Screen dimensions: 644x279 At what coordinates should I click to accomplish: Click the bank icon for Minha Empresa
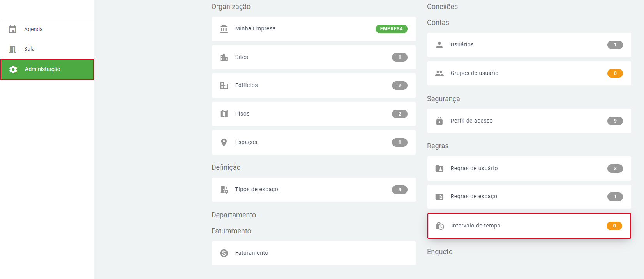click(224, 29)
